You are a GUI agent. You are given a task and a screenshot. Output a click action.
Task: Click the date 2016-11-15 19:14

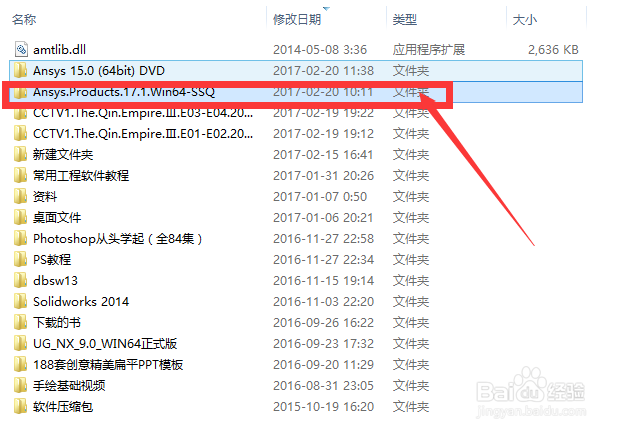[323, 280]
